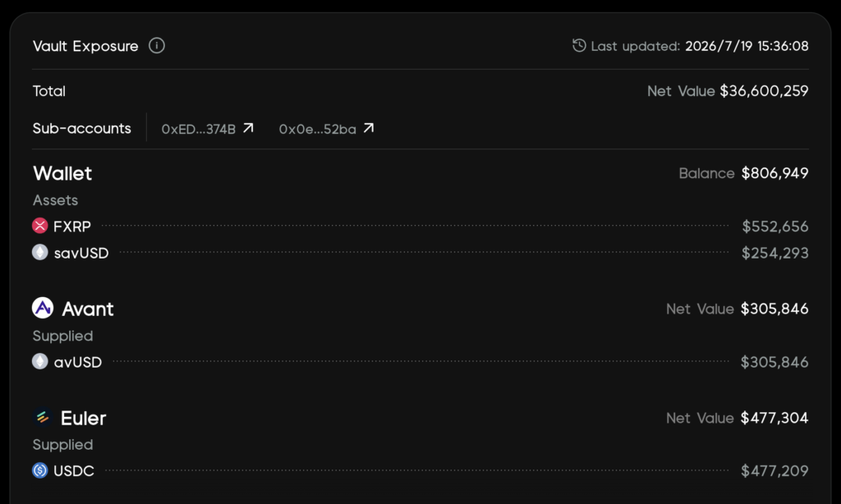This screenshot has height=504, width=841.
Task: Click the Last updated clock icon
Action: click(x=579, y=46)
